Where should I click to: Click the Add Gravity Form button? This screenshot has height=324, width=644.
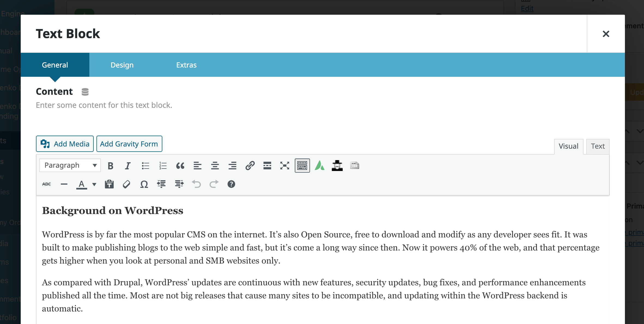click(x=129, y=143)
